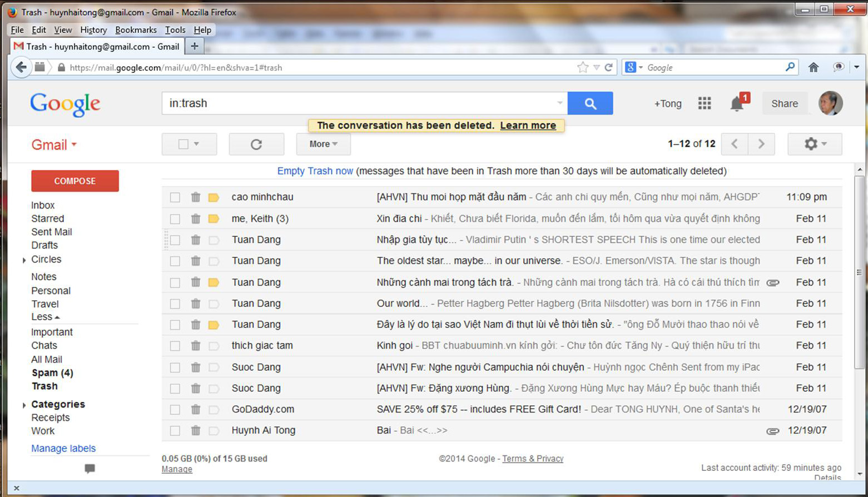The width and height of the screenshot is (868, 497).
Task: Open the address bar history dropdown arrow
Action: pos(596,67)
